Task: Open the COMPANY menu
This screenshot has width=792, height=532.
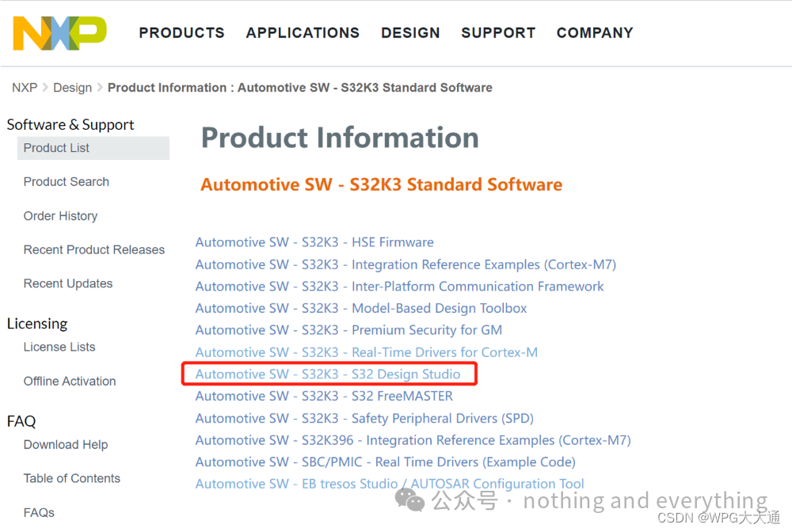Action: click(x=595, y=32)
